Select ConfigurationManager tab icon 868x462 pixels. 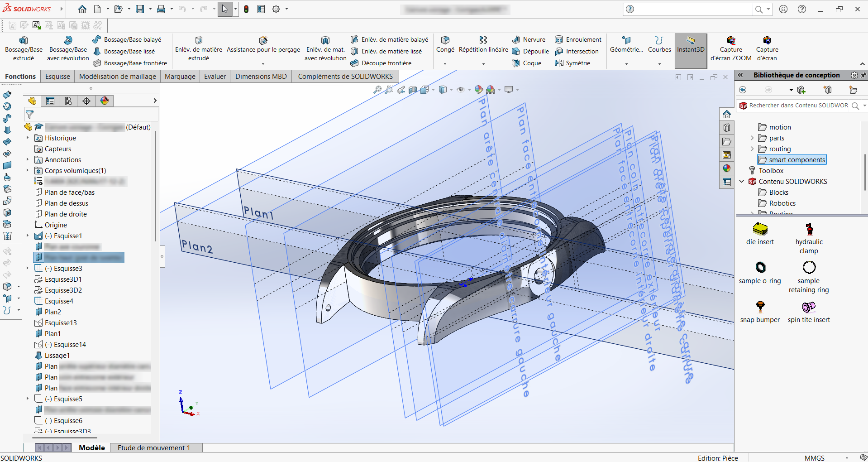pyautogui.click(x=68, y=101)
